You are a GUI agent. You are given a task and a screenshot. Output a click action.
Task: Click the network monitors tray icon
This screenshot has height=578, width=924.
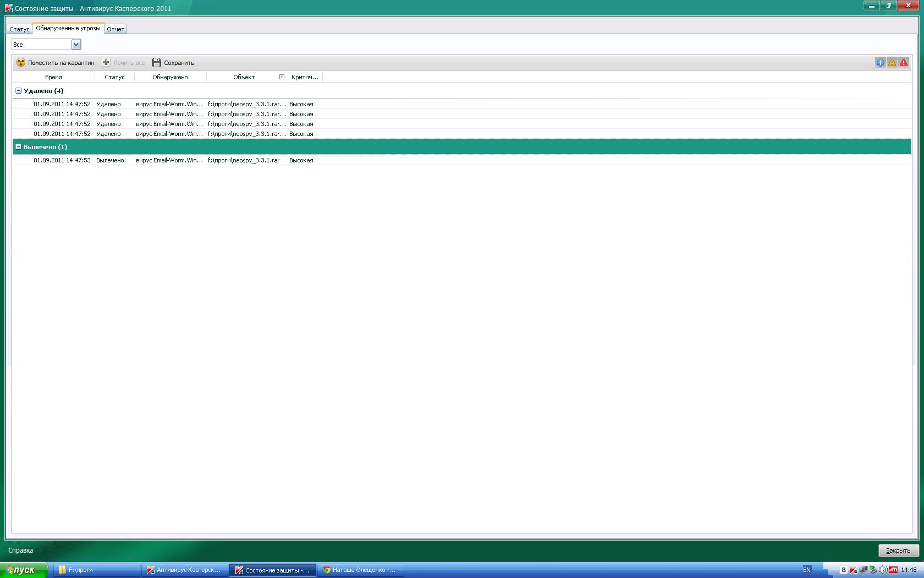(863, 570)
